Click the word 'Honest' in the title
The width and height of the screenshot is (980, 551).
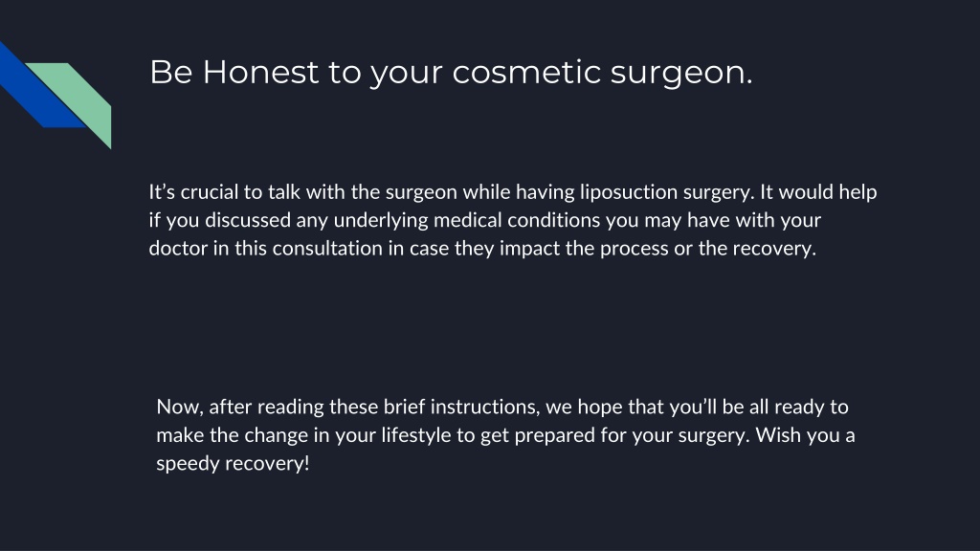[x=260, y=71]
